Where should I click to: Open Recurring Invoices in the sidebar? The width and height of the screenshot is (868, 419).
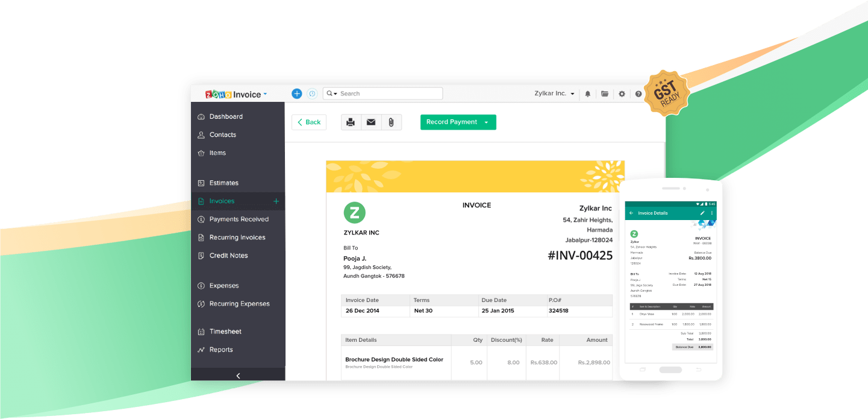(x=238, y=238)
